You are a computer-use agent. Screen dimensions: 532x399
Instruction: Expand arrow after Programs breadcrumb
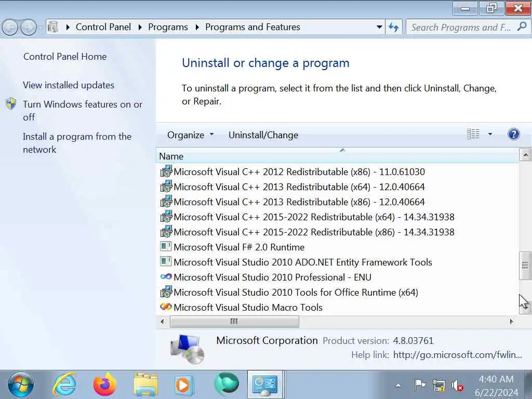click(x=197, y=27)
